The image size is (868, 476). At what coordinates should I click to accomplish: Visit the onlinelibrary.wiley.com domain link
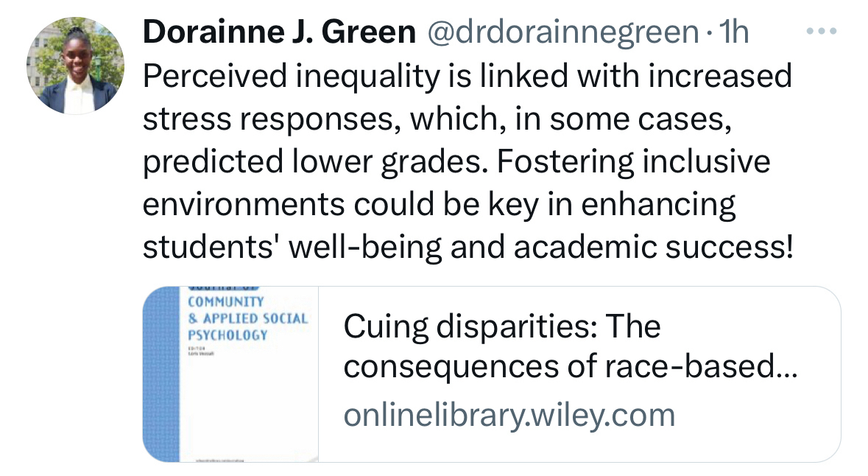point(509,415)
